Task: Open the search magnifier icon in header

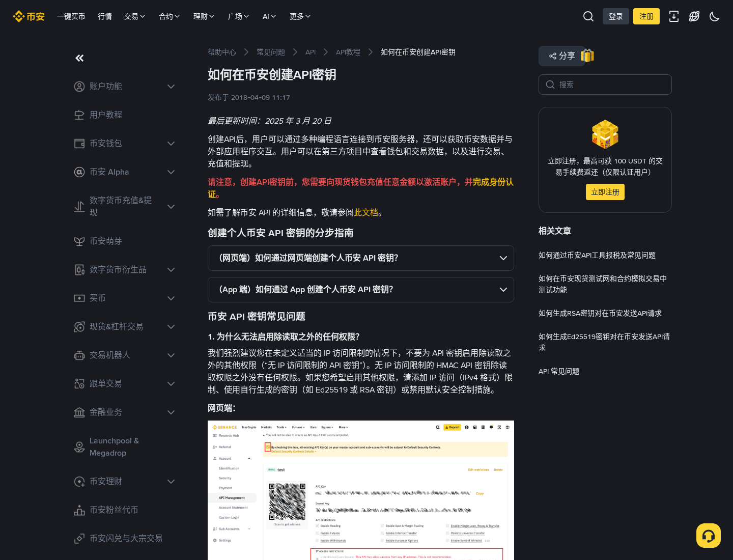Action: [588, 16]
